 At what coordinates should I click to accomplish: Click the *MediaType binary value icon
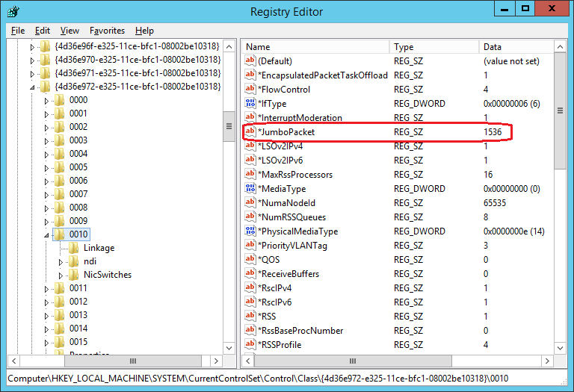coord(250,189)
